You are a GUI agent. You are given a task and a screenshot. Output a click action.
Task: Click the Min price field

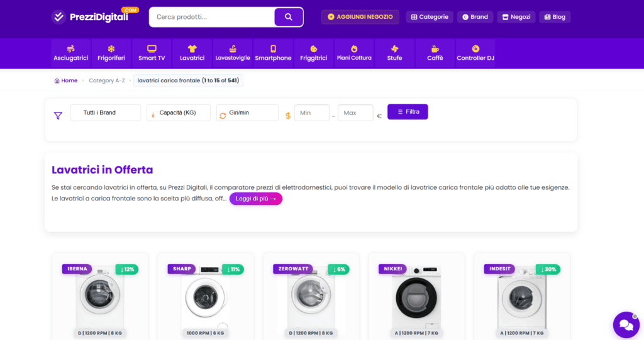click(312, 113)
